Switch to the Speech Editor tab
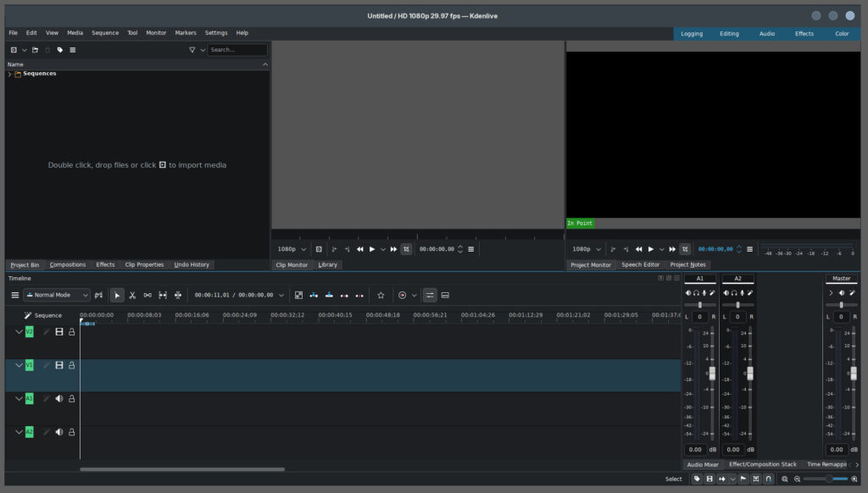The image size is (868, 493). click(640, 264)
